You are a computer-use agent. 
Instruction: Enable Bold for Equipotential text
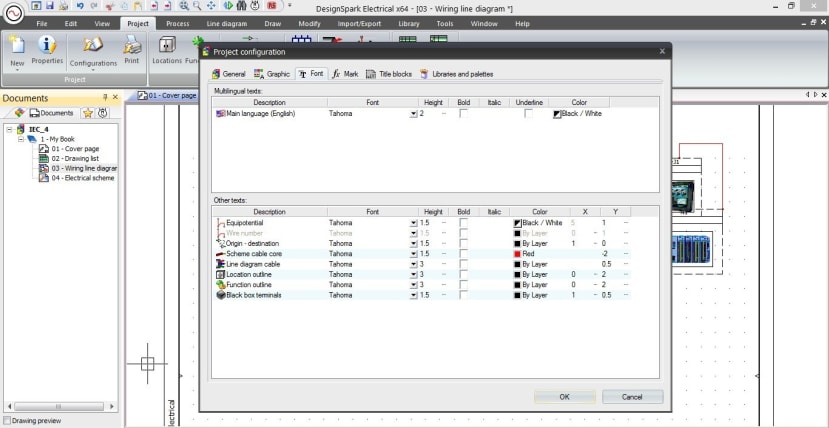(464, 223)
